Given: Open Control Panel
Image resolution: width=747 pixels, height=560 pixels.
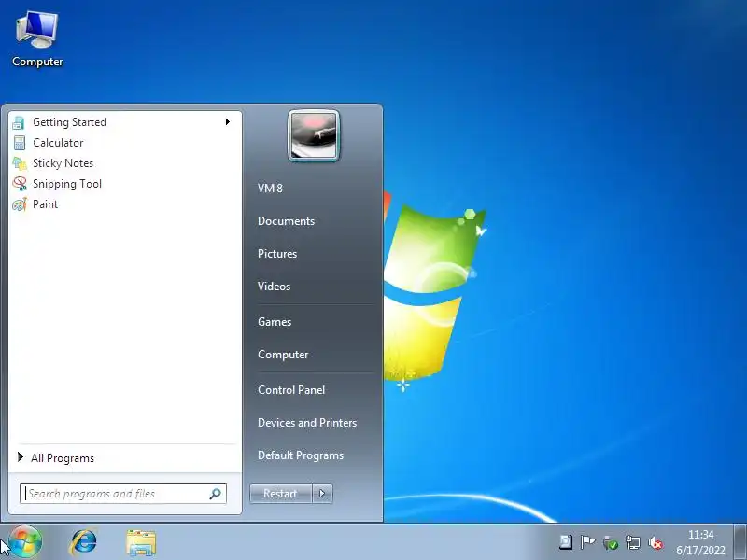Looking at the screenshot, I should [x=291, y=390].
